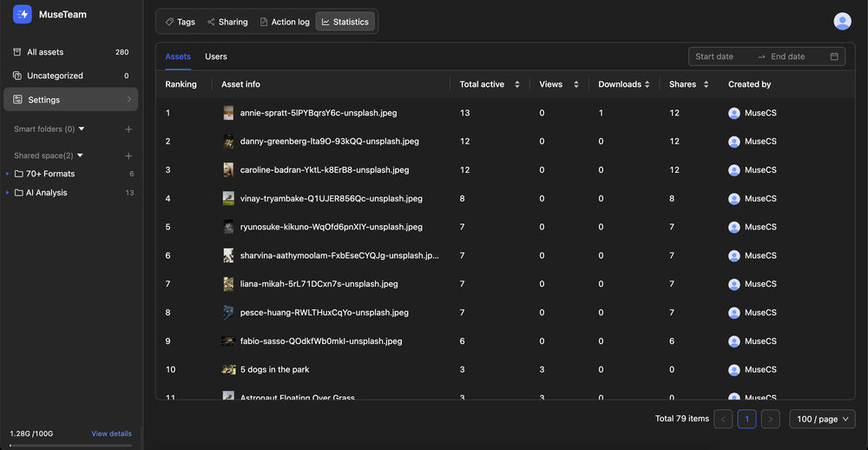
Task: Select All assets in sidebar
Action: [45, 52]
